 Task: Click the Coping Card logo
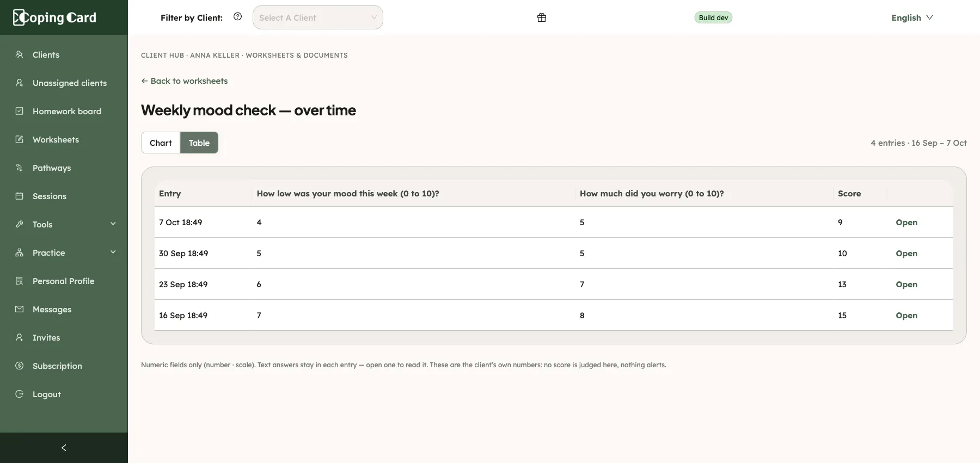click(x=54, y=17)
